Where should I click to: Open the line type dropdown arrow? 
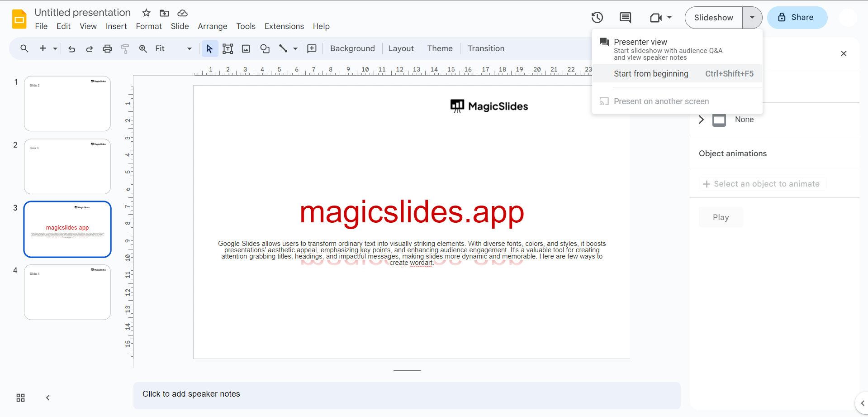(x=295, y=48)
